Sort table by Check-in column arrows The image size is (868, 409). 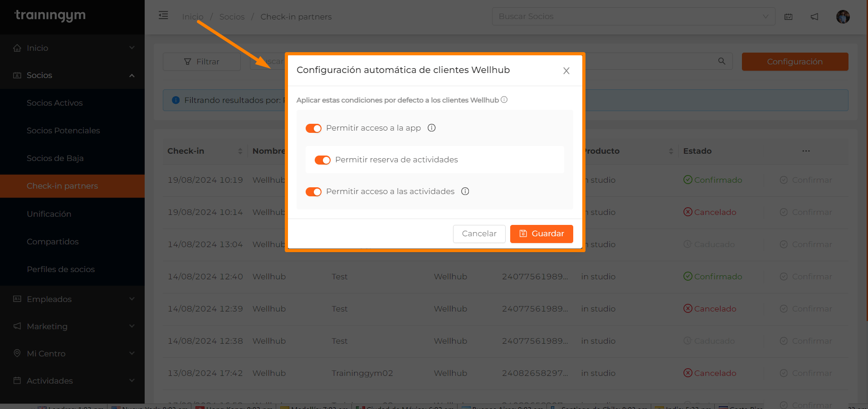(x=240, y=151)
